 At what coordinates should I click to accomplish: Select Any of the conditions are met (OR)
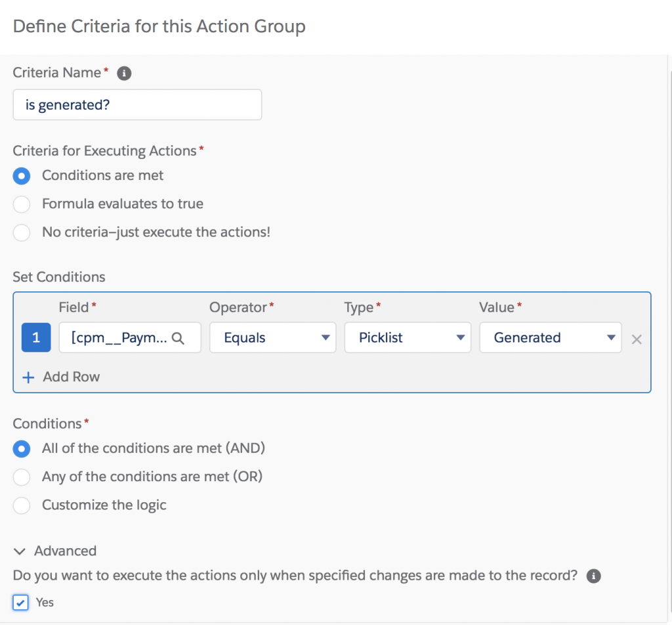(x=22, y=477)
